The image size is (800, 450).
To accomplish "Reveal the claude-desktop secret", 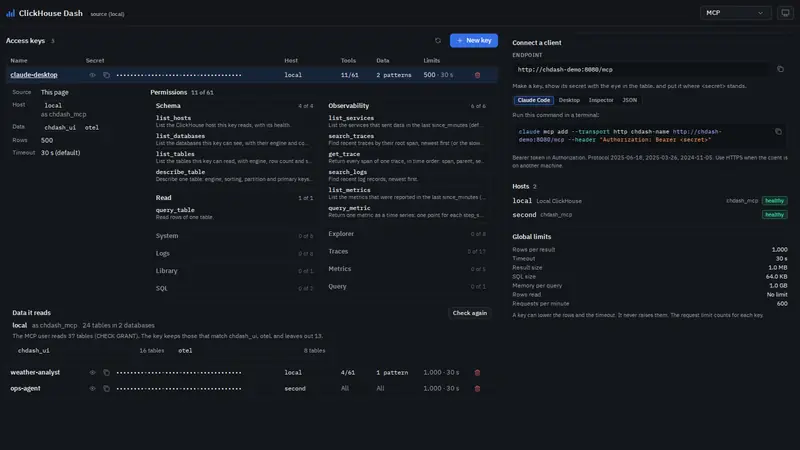I will click(92, 75).
